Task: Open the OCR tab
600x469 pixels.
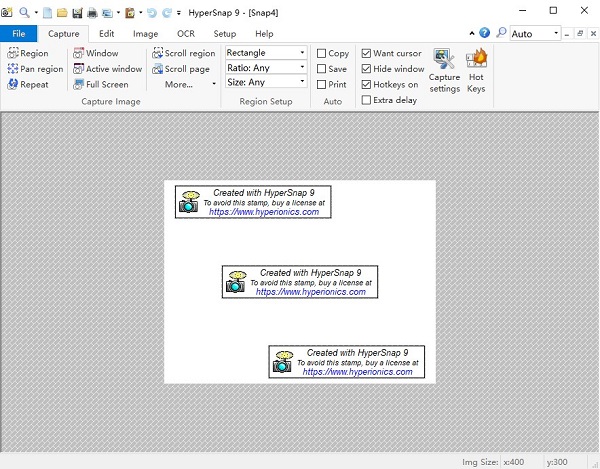Action: coord(186,34)
